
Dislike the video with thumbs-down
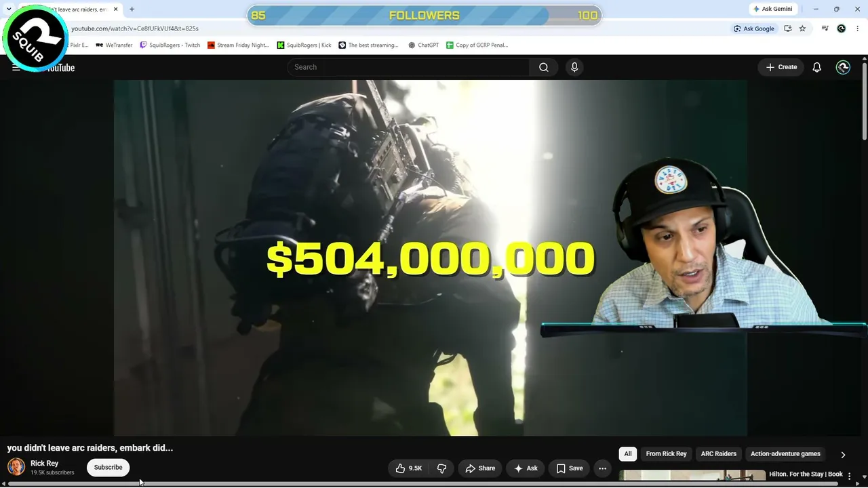tap(441, 468)
